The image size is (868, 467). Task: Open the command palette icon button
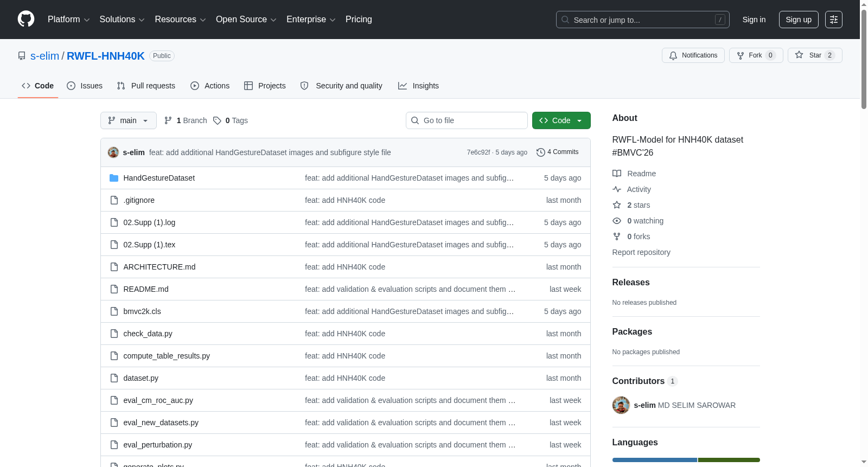pos(834,20)
